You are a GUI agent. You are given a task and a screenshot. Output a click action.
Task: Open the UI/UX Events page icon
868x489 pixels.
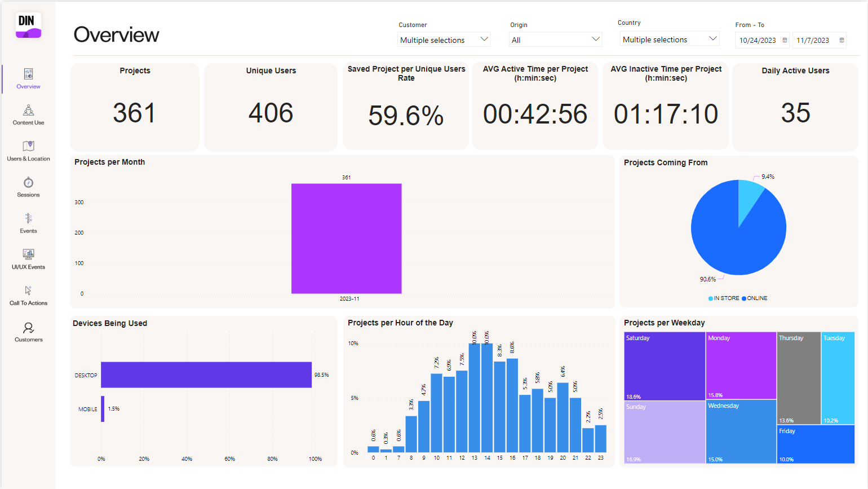(28, 255)
